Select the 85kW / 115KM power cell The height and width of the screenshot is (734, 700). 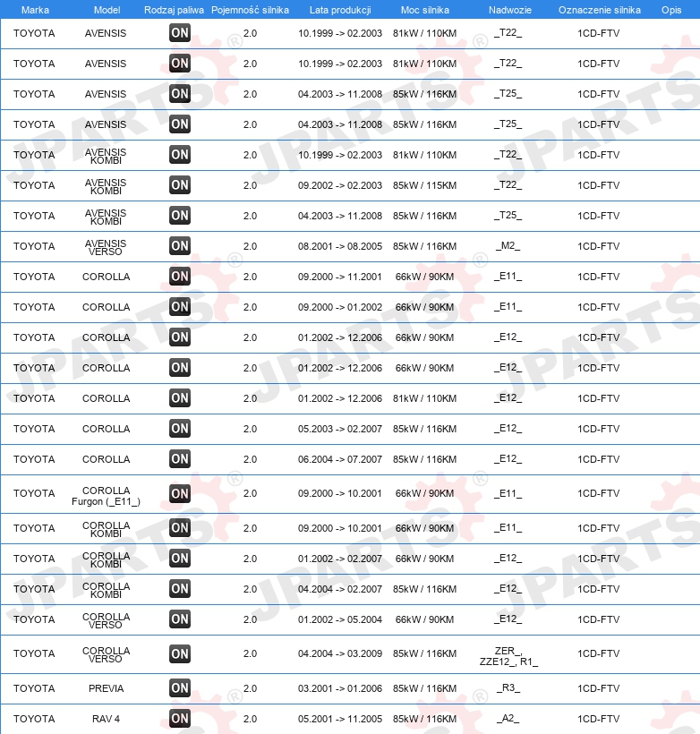pyautogui.click(x=424, y=185)
